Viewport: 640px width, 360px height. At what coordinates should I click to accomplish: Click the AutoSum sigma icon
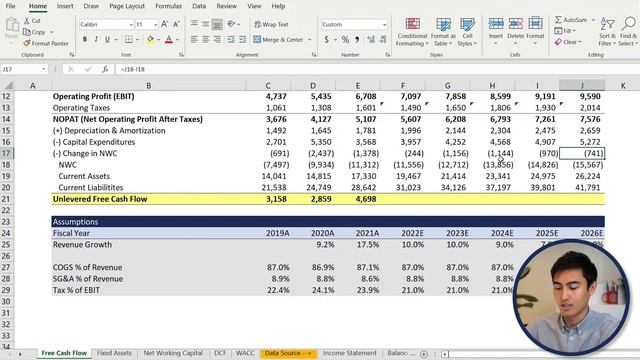558,20
